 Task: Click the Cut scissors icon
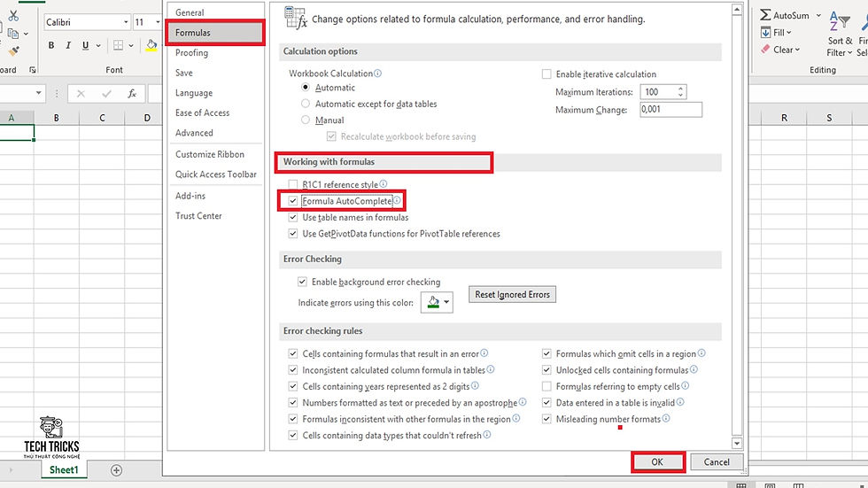(x=13, y=15)
